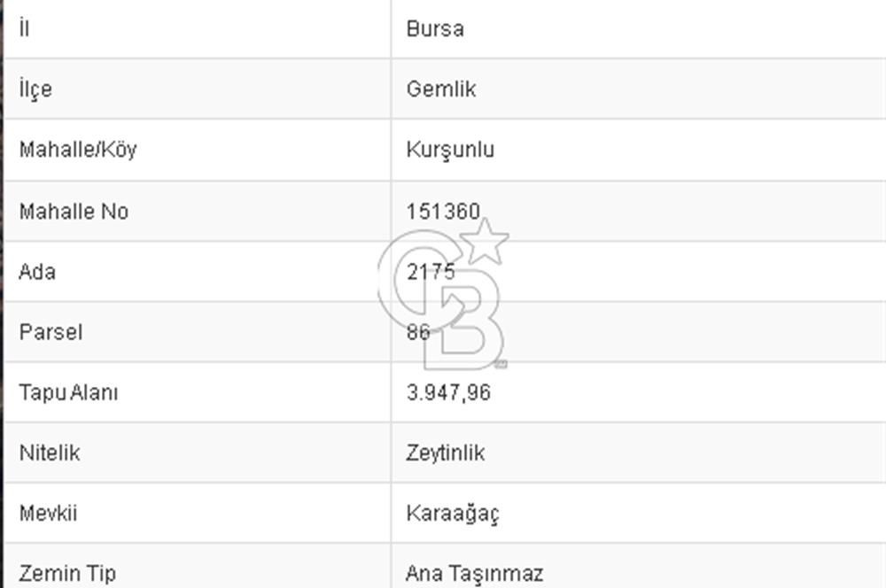This screenshot has width=886, height=588.
Task: Select the Karaağaç location value
Action: 453,514
